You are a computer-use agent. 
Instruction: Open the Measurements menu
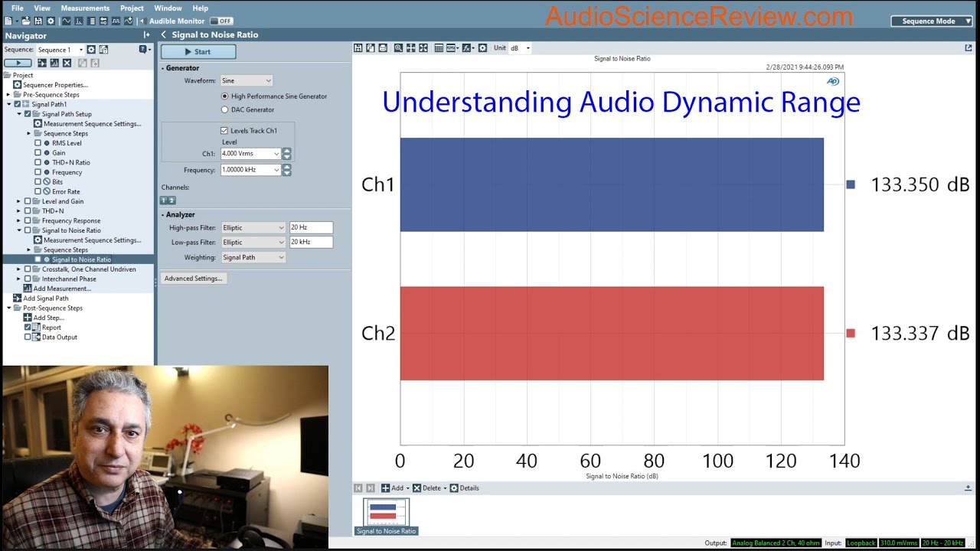pyautogui.click(x=85, y=8)
